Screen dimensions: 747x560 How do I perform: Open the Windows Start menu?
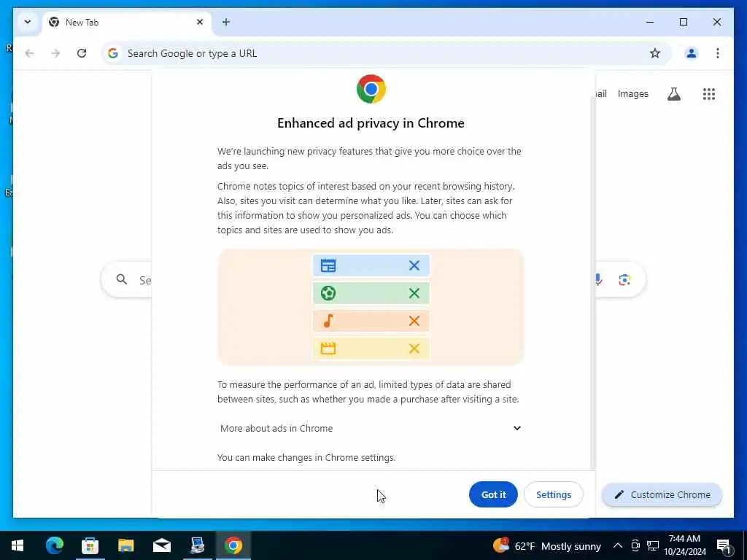click(x=18, y=545)
